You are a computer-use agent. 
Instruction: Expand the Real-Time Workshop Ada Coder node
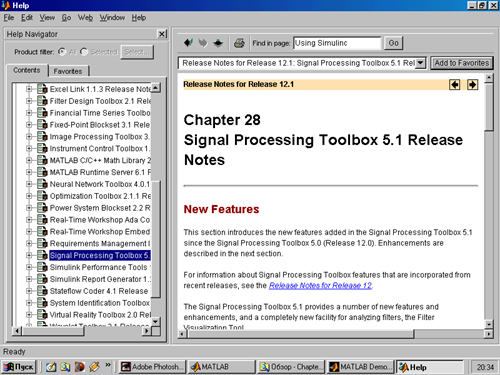29,220
